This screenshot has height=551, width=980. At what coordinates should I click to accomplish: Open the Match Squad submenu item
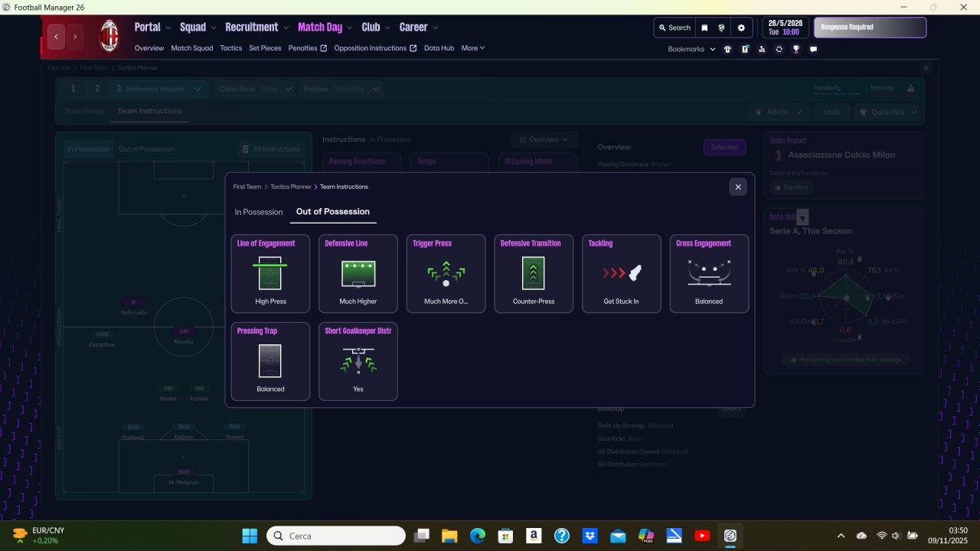click(x=192, y=48)
